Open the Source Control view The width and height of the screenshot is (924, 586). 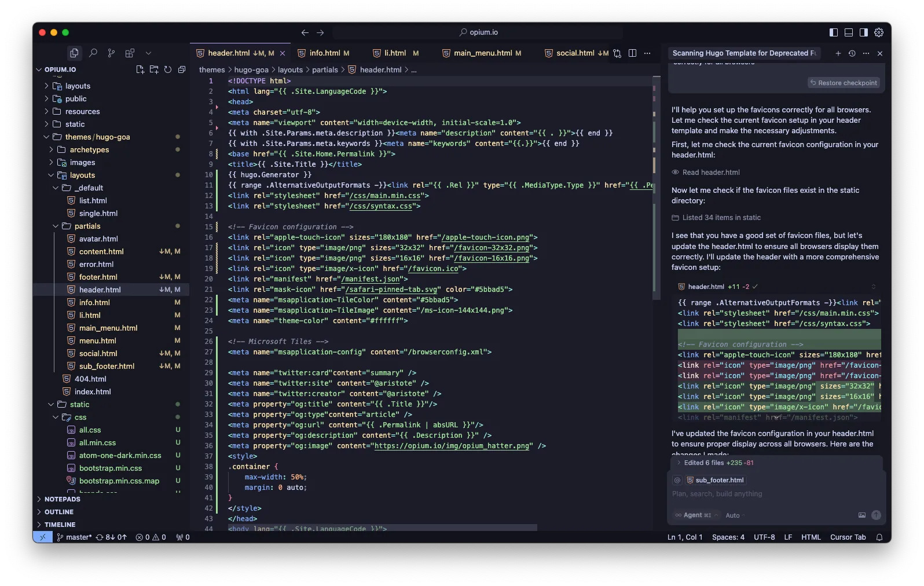(x=111, y=53)
